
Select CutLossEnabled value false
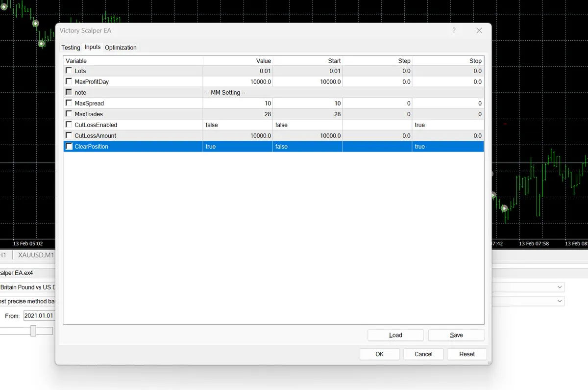(238, 125)
